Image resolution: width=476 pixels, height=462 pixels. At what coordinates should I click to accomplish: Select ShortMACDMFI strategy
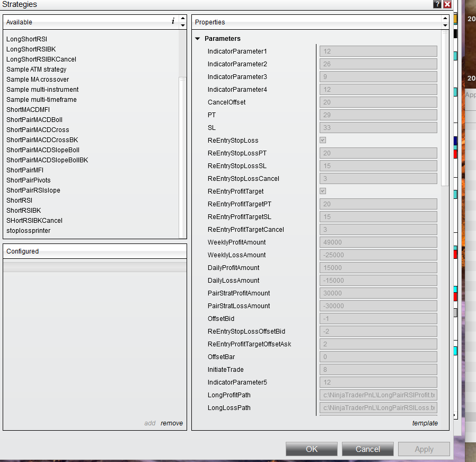[x=28, y=110]
